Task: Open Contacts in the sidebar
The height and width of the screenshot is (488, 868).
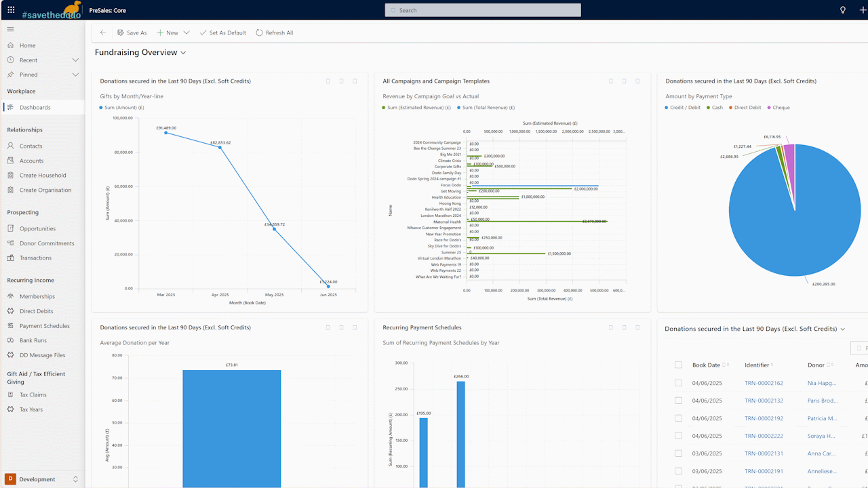Action: [42, 146]
